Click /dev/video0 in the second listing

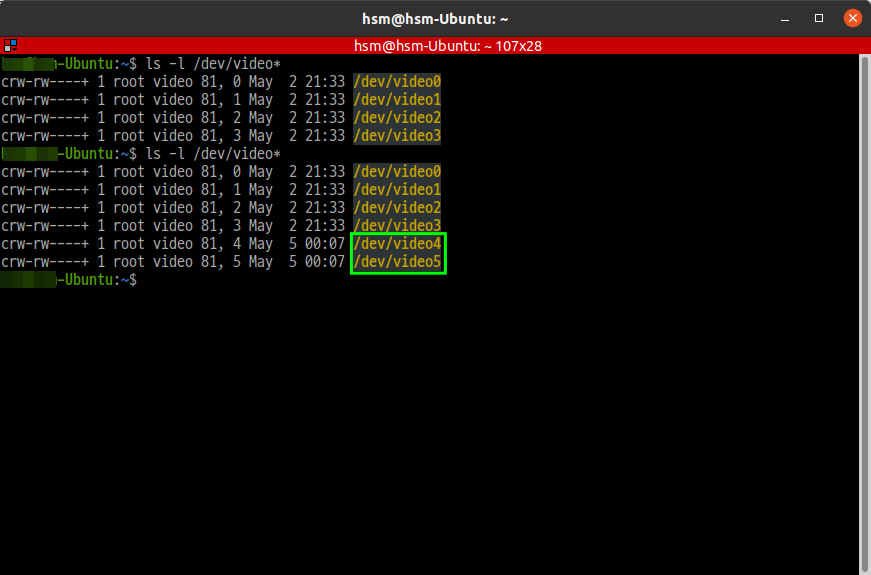[x=397, y=172]
